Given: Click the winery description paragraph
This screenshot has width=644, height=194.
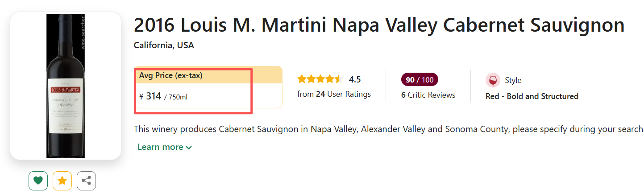Looking at the screenshot, I should [388, 129].
